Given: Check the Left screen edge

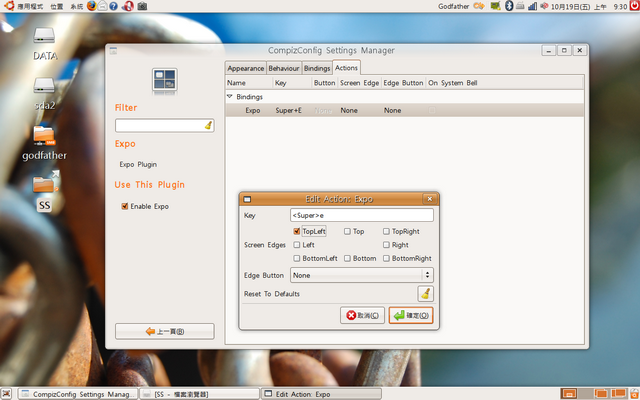Looking at the screenshot, I should point(297,245).
